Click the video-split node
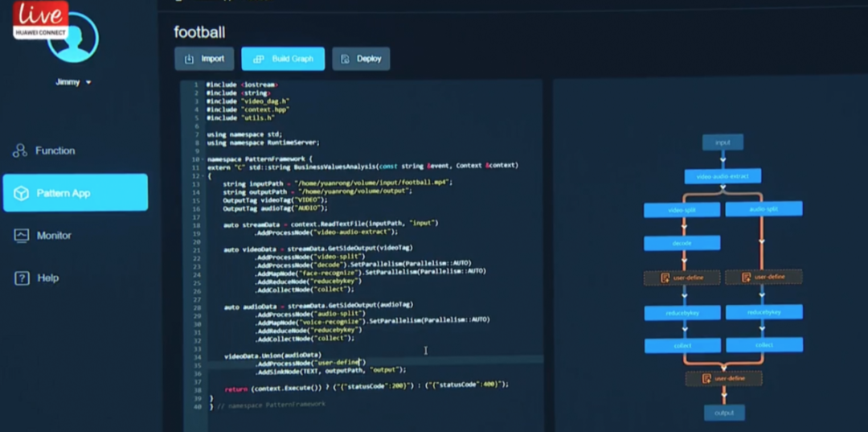This screenshot has height=432, width=868. click(682, 209)
